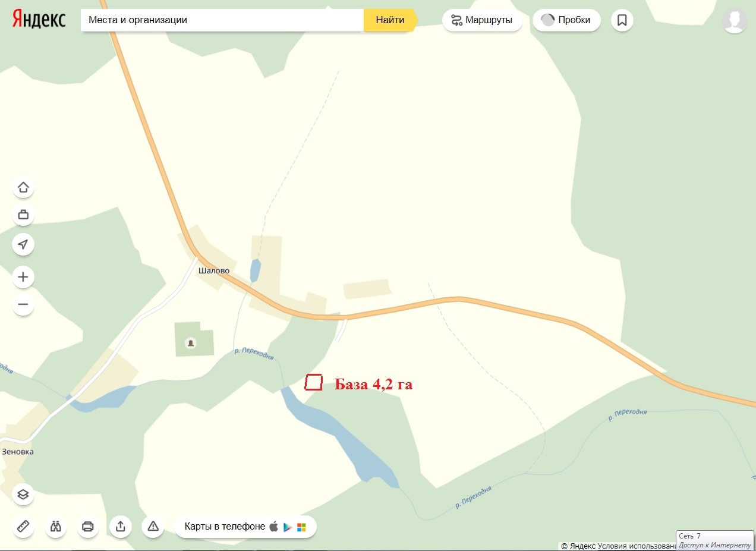Click the home location icon
This screenshot has width=756, height=551.
23,188
